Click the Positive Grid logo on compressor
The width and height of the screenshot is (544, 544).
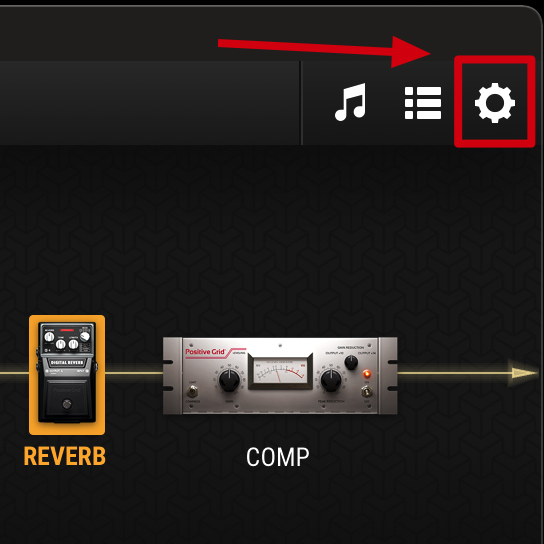205,352
